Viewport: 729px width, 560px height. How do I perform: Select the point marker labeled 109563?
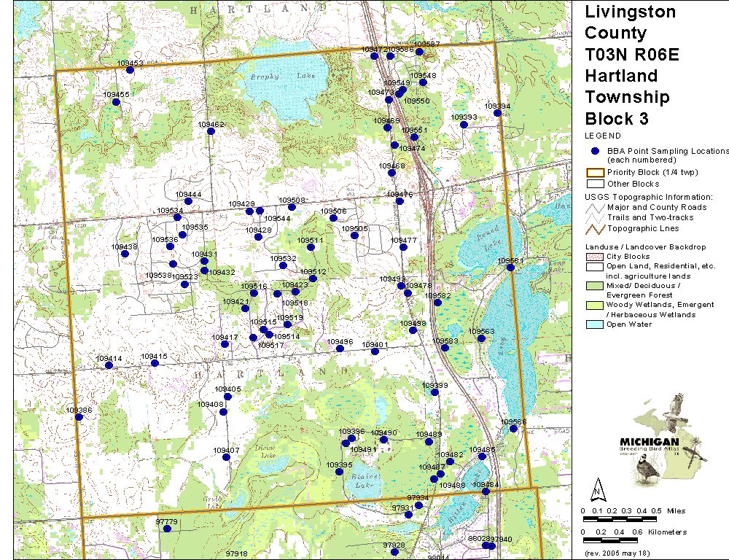point(481,338)
